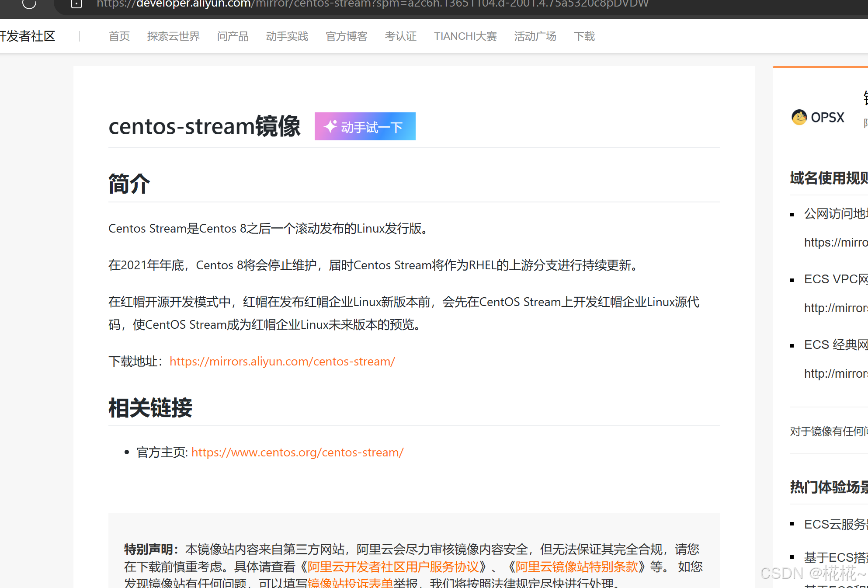The image size is (868, 588).
Task: Select 问产品 in top navigation
Action: [x=233, y=36]
